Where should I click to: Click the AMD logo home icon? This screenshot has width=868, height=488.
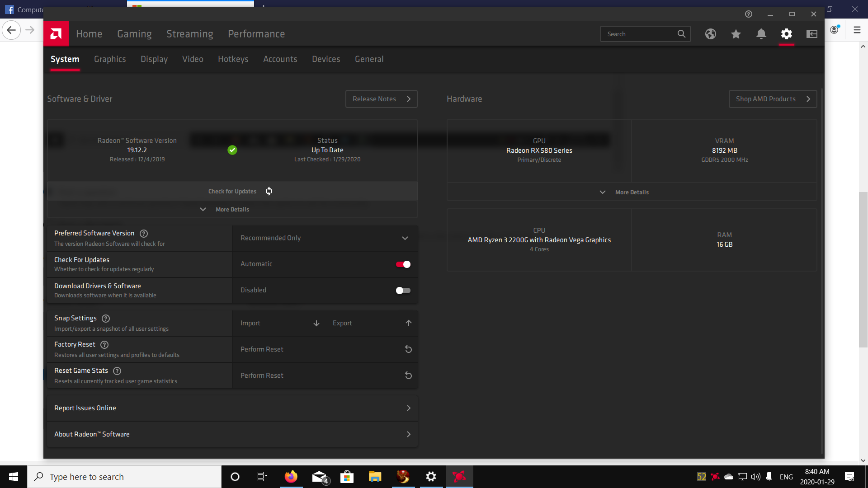56,34
